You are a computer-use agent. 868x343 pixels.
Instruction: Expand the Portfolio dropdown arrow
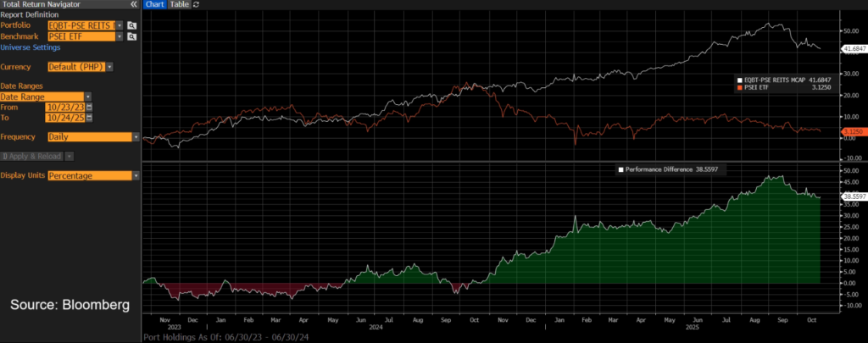tap(120, 25)
